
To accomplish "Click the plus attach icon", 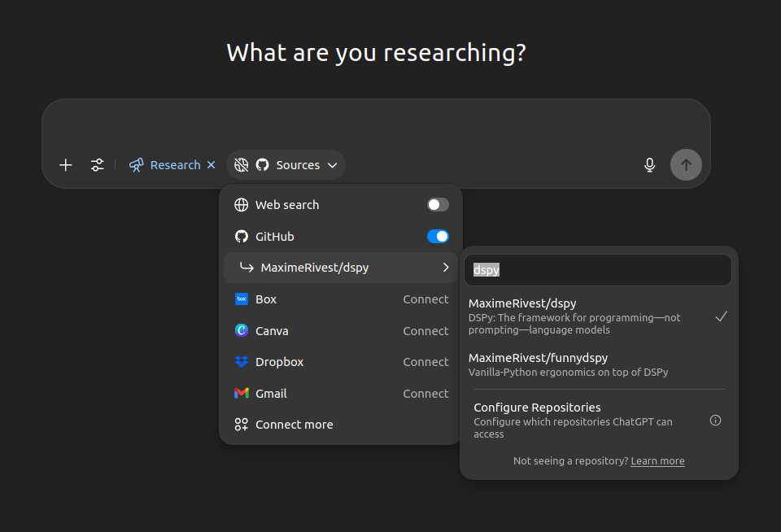I will point(66,165).
